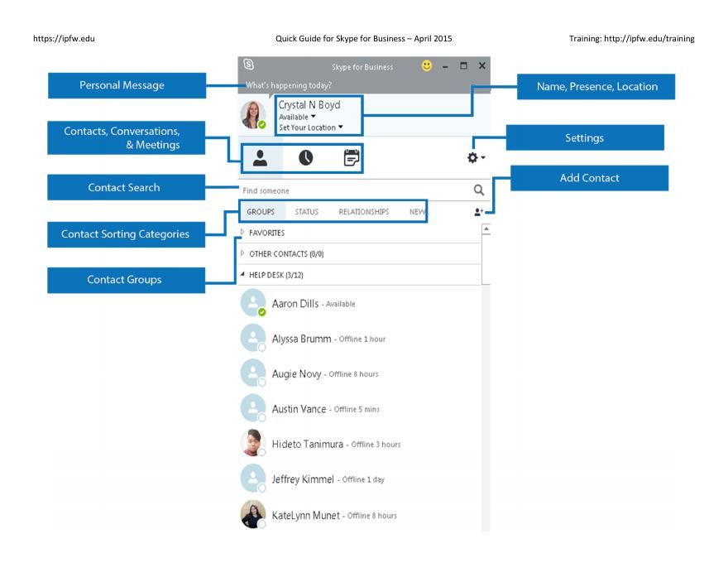Select contact Jeffrey Kimmel name
The image size is (728, 563).
[x=303, y=479]
